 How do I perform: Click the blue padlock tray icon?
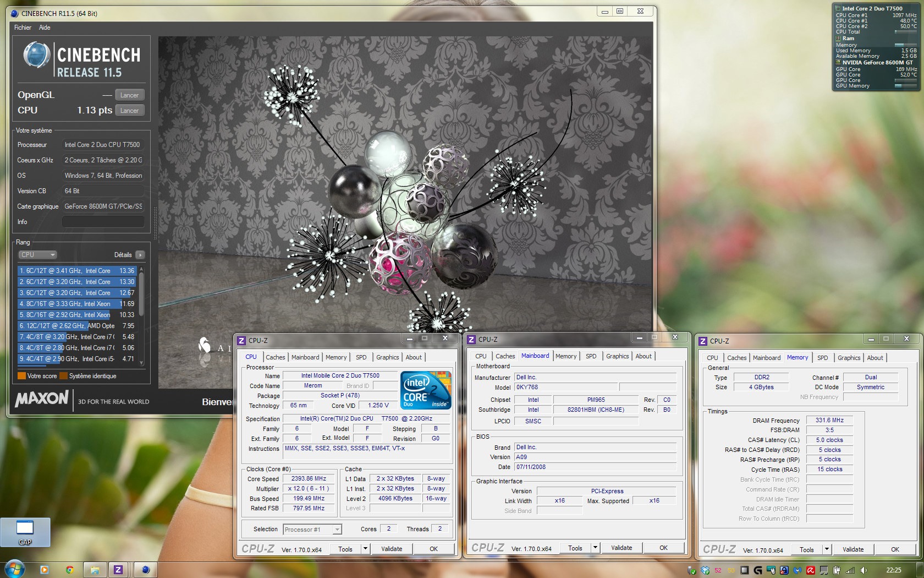tap(784, 570)
